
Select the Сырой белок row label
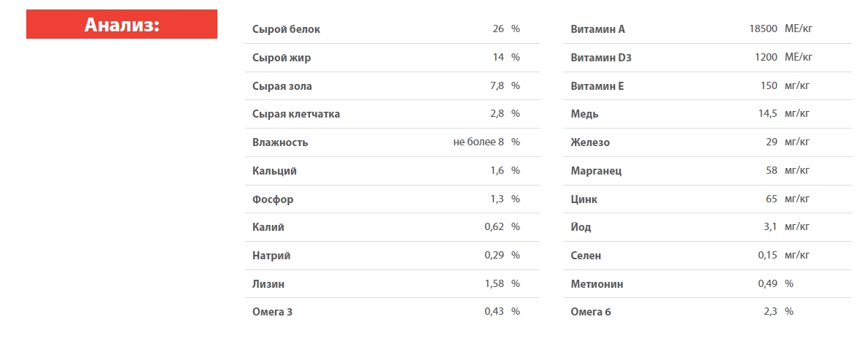tap(286, 29)
